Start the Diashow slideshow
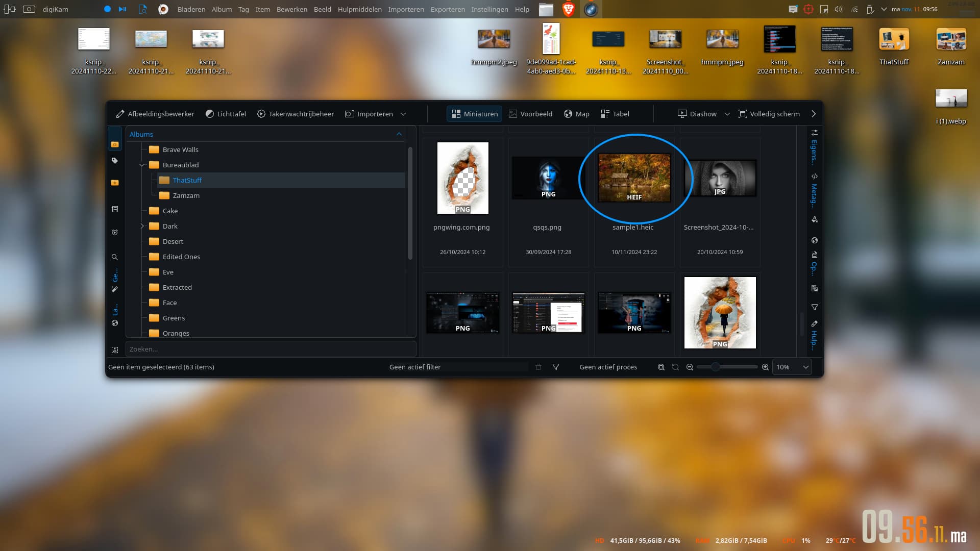Image resolution: width=980 pixels, height=551 pixels. click(x=697, y=114)
